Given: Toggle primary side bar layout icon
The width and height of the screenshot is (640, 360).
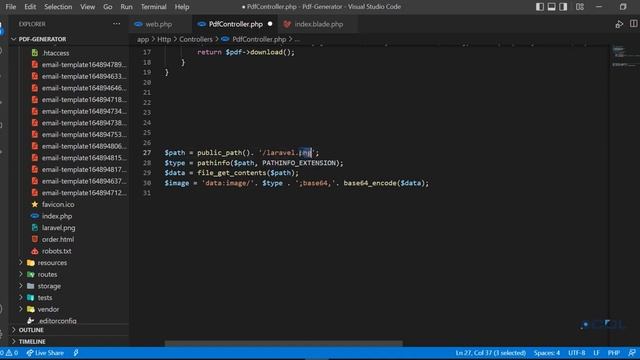Looking at the screenshot, I should (540, 7).
